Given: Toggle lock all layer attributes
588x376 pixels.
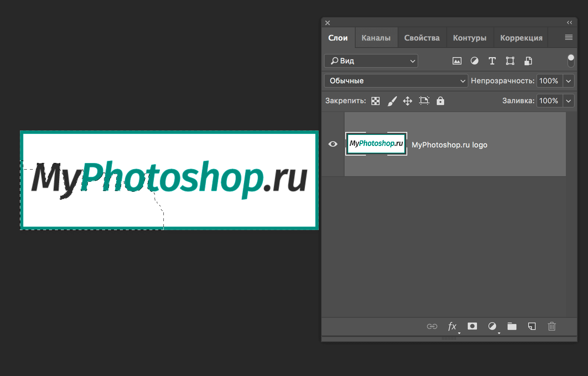Looking at the screenshot, I should click(440, 101).
